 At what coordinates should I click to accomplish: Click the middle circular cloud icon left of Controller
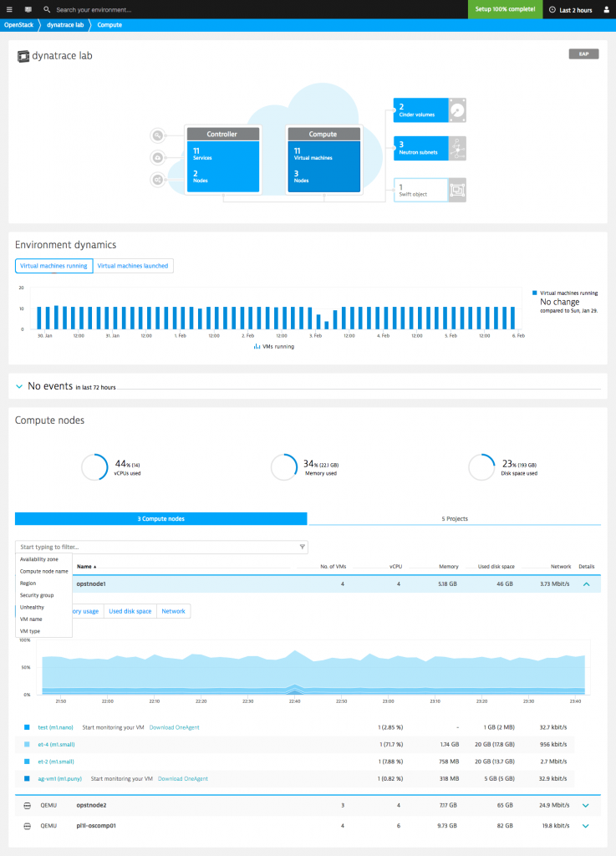pyautogui.click(x=158, y=158)
